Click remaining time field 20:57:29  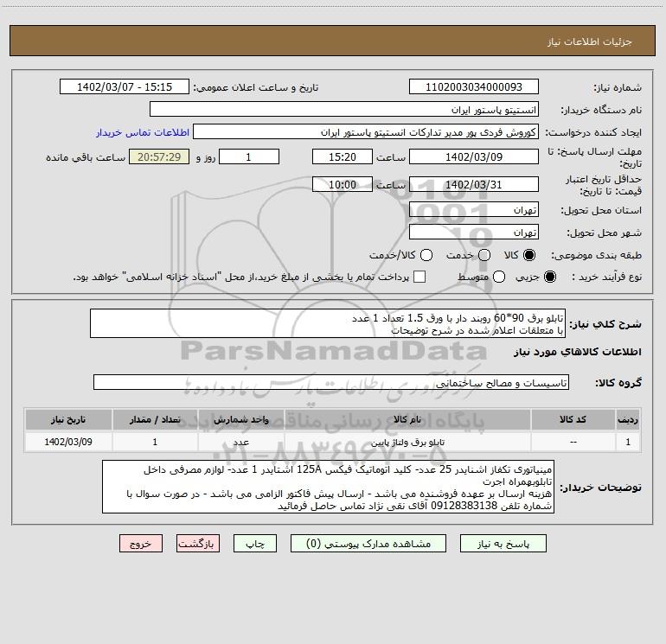(159, 156)
